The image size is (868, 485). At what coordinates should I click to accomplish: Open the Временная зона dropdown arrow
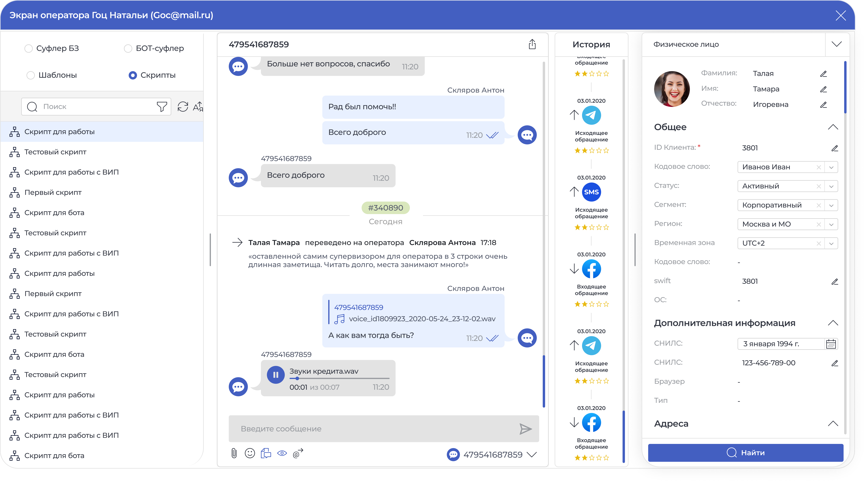point(831,243)
